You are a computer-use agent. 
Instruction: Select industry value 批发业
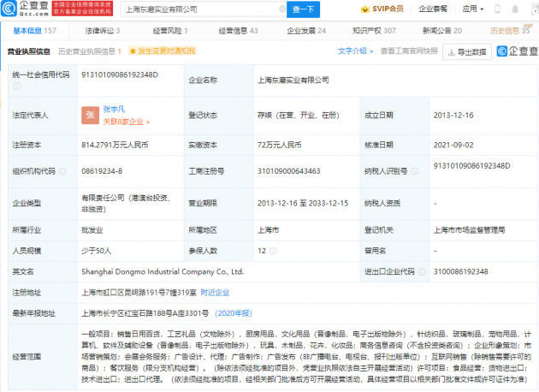92,230
